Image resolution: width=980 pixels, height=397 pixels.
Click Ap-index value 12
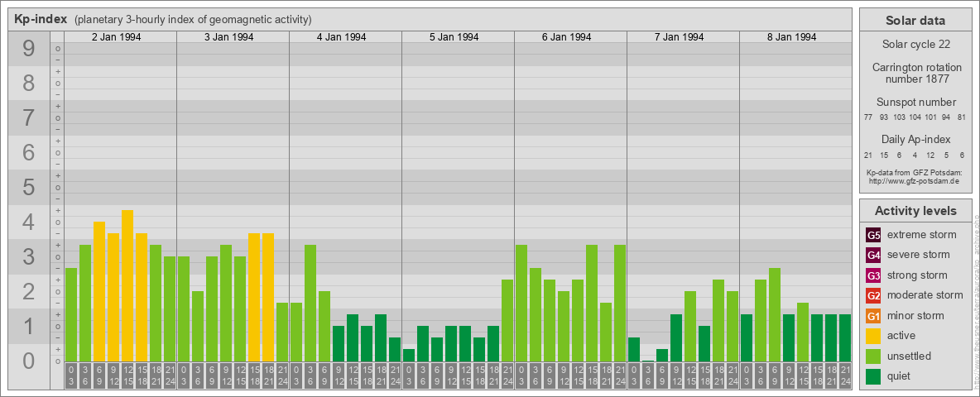click(x=930, y=155)
